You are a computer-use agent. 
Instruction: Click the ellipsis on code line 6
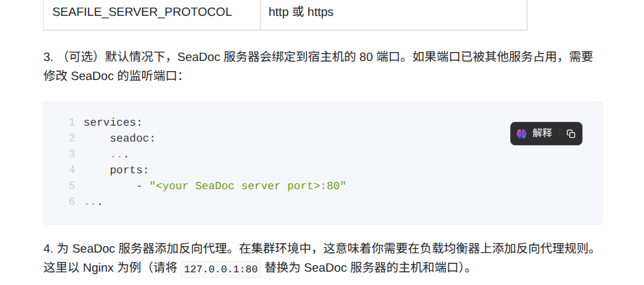[93, 202]
